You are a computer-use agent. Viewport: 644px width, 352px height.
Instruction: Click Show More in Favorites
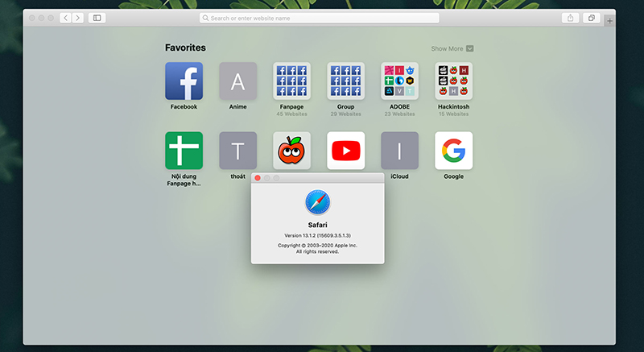(x=447, y=48)
